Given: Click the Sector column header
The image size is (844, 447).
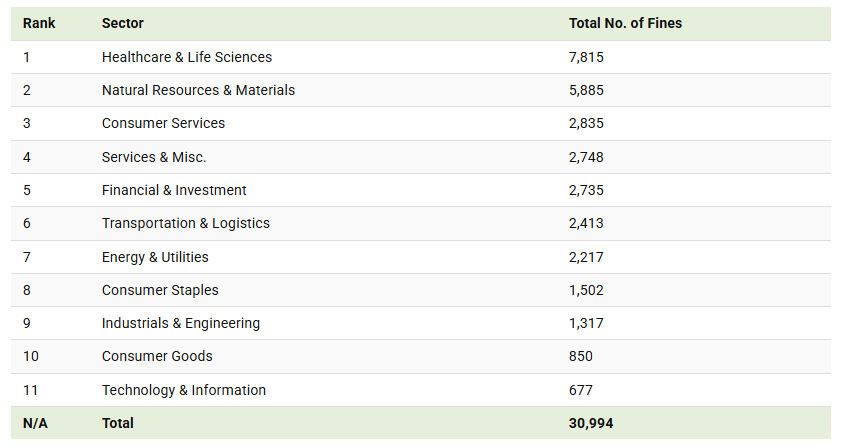Looking at the screenshot, I should click(123, 23).
